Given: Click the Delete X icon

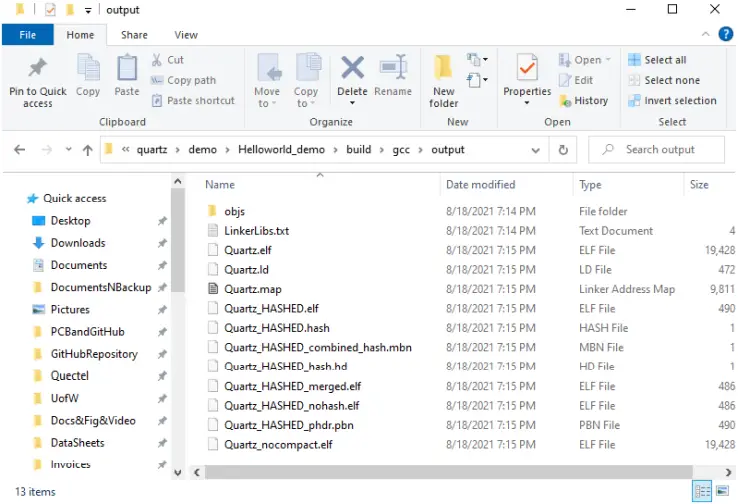Looking at the screenshot, I should click(353, 67).
